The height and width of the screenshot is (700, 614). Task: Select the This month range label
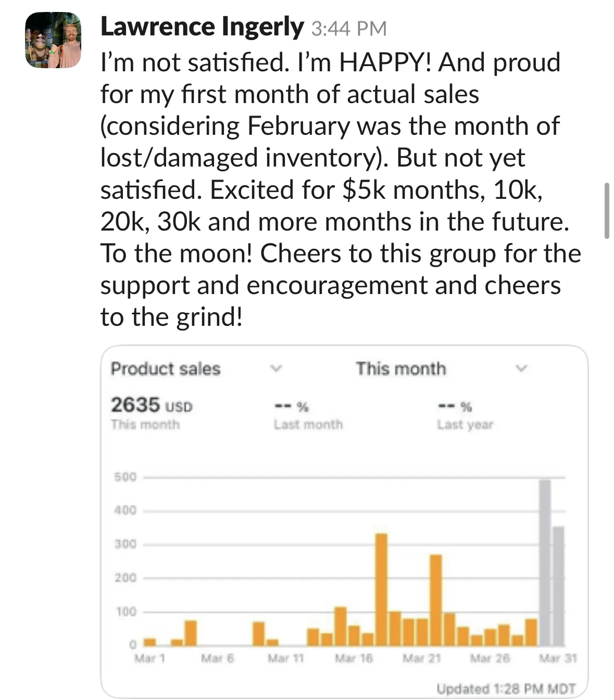click(400, 368)
